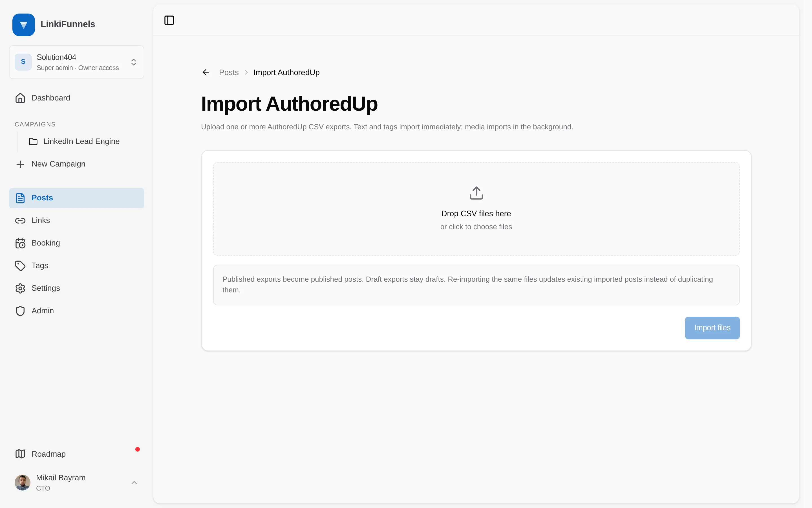Click the Roadmap map icon
812x508 pixels.
click(20, 454)
